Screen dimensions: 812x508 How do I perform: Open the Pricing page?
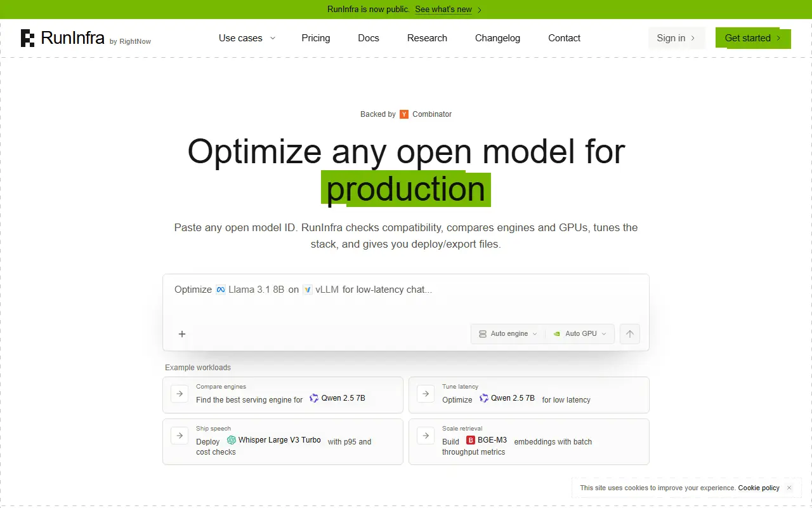316,38
